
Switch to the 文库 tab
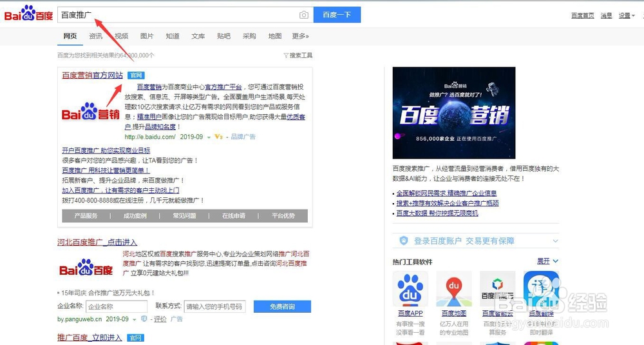[x=198, y=36]
